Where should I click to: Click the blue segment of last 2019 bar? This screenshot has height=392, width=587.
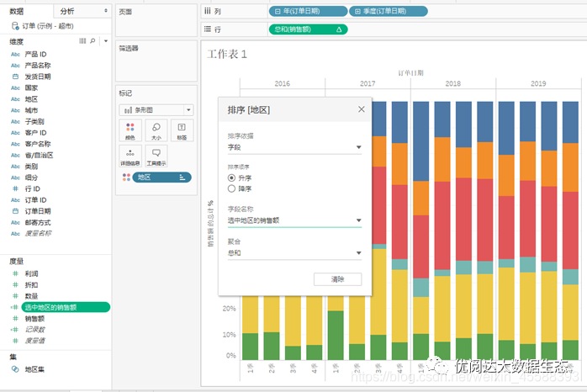coord(570,122)
